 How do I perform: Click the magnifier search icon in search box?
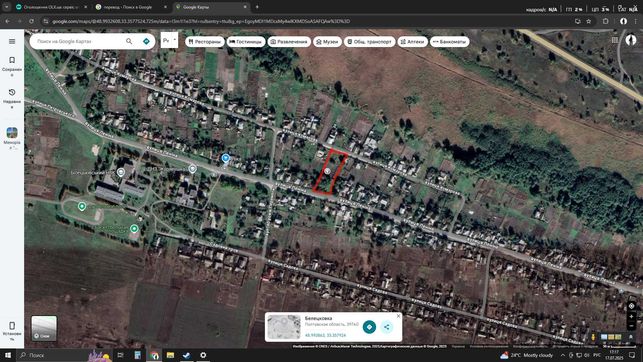(x=129, y=41)
